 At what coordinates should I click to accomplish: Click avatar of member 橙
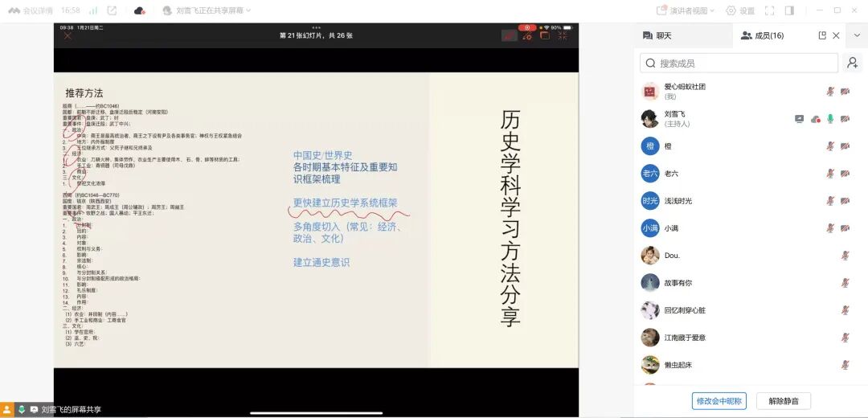[650, 146]
